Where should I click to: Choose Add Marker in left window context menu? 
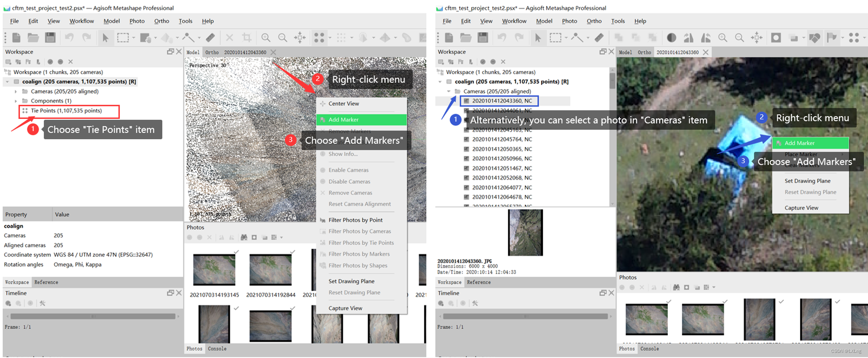coord(361,119)
